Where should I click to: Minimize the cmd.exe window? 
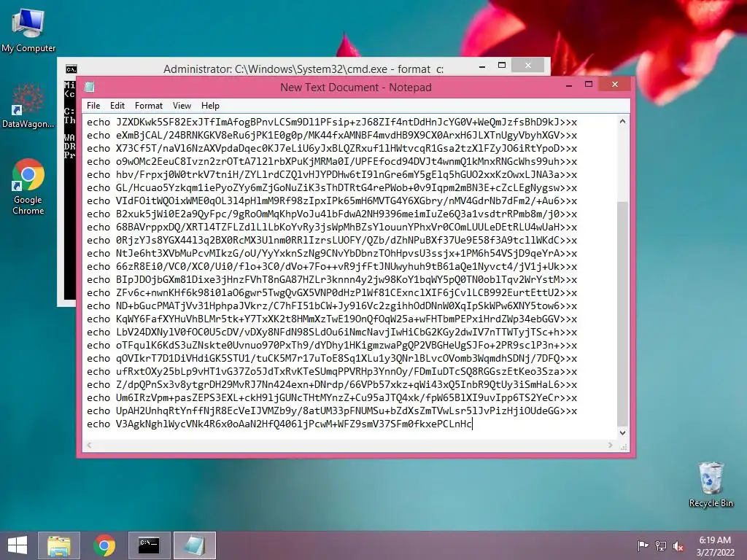[x=482, y=66]
